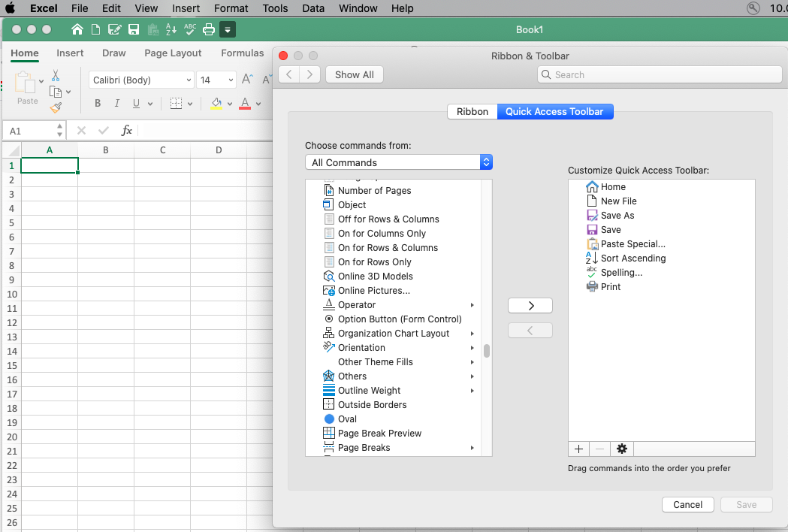The width and height of the screenshot is (788, 532).
Task: Switch to the Ribbon tab in preferences
Action: coord(472,112)
